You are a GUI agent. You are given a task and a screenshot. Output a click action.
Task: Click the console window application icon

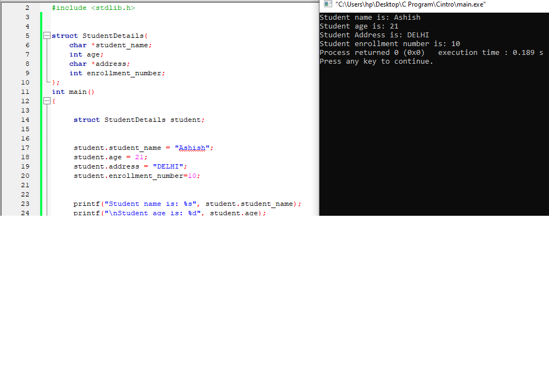(x=328, y=4)
